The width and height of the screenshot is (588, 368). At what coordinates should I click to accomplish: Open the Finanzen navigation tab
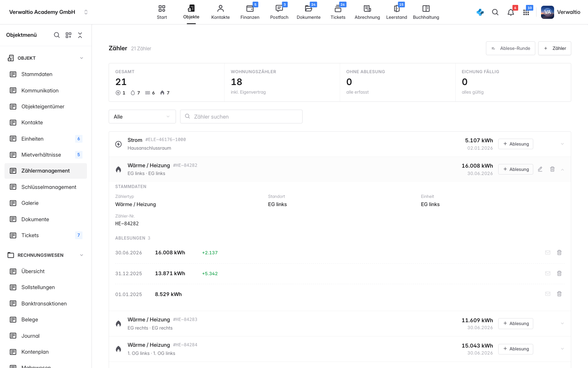pos(250,12)
